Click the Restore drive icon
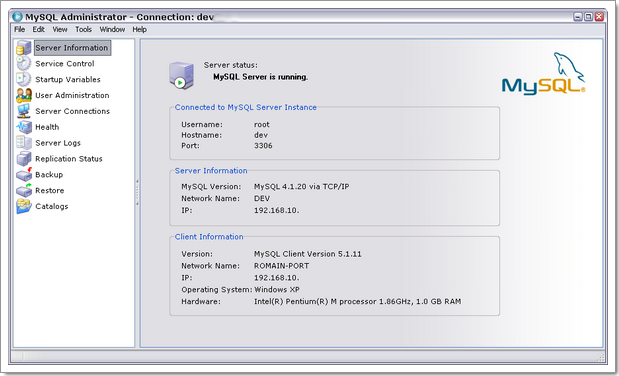 pos(24,190)
